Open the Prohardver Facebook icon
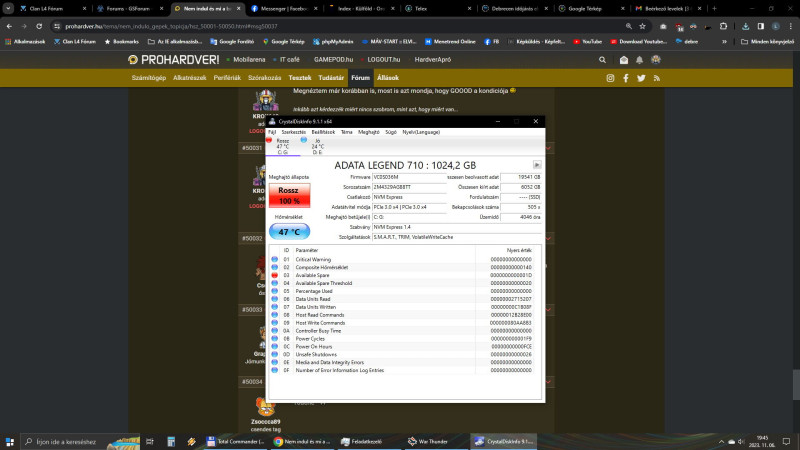This screenshot has height=450, width=800. pos(626,78)
